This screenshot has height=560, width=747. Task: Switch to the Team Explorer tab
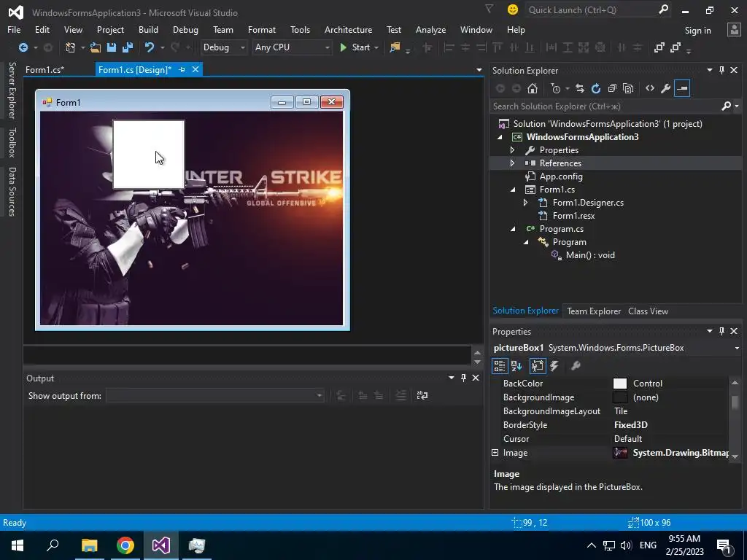pos(594,311)
